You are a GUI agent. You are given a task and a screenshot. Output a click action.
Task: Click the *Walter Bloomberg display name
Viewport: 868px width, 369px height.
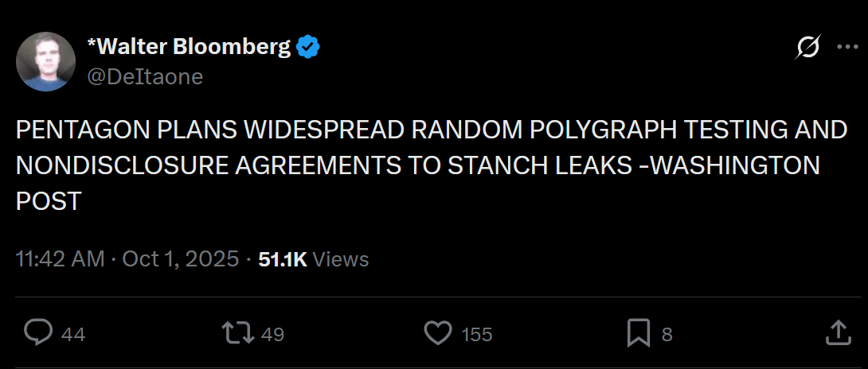tap(193, 48)
